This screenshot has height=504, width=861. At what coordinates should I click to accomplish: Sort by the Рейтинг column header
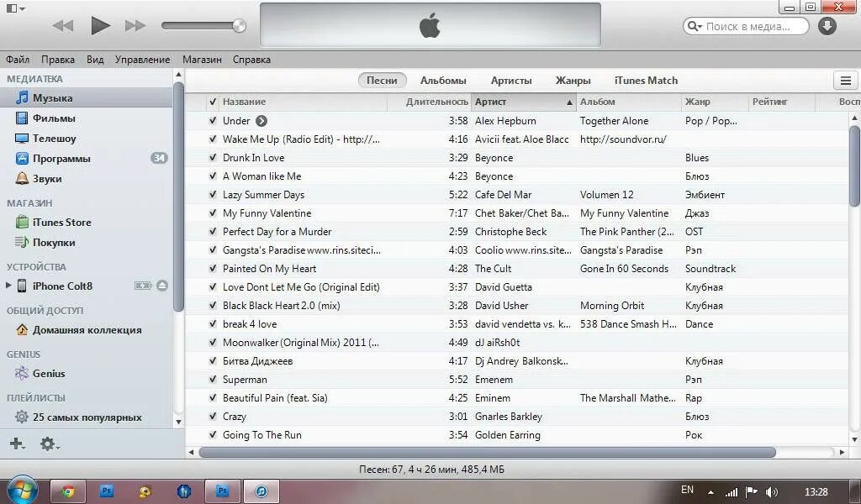(782, 102)
